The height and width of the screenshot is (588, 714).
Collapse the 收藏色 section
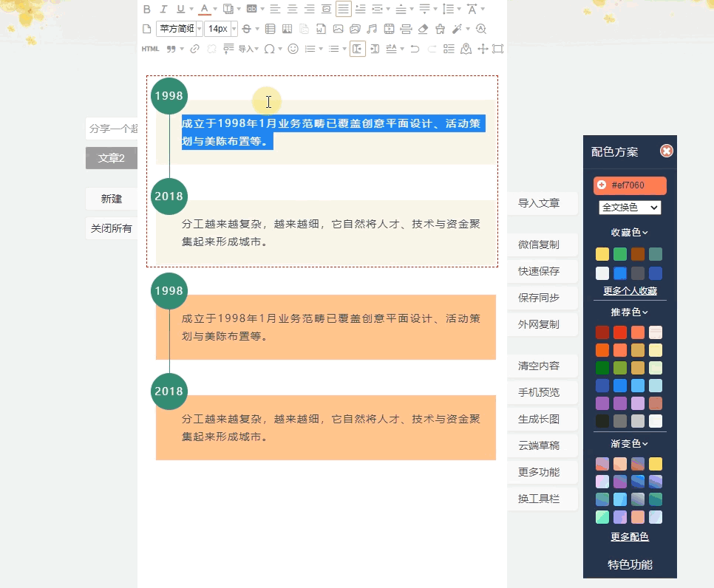point(629,232)
